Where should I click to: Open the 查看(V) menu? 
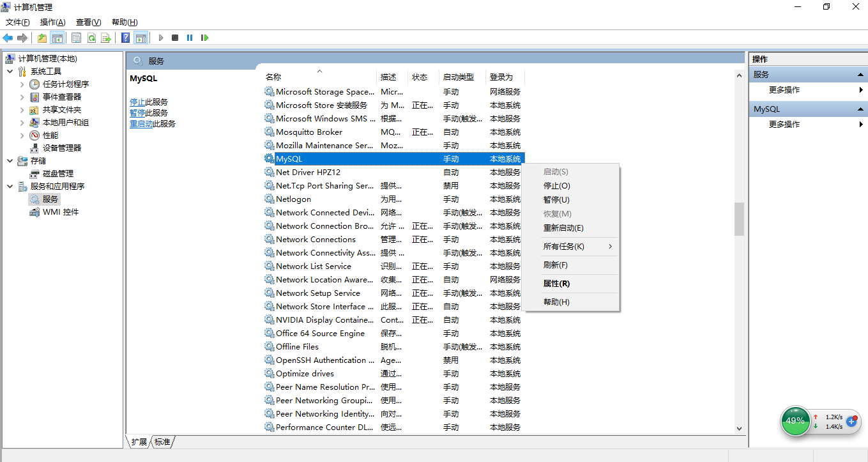click(88, 22)
